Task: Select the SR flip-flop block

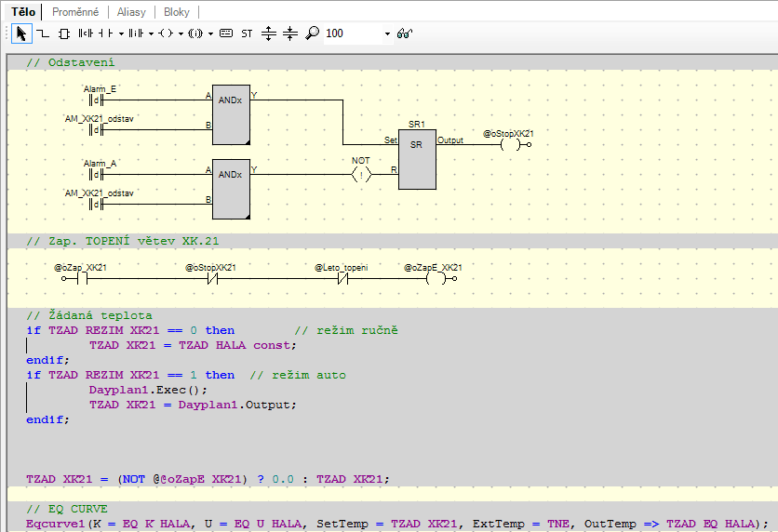Action: 417,159
